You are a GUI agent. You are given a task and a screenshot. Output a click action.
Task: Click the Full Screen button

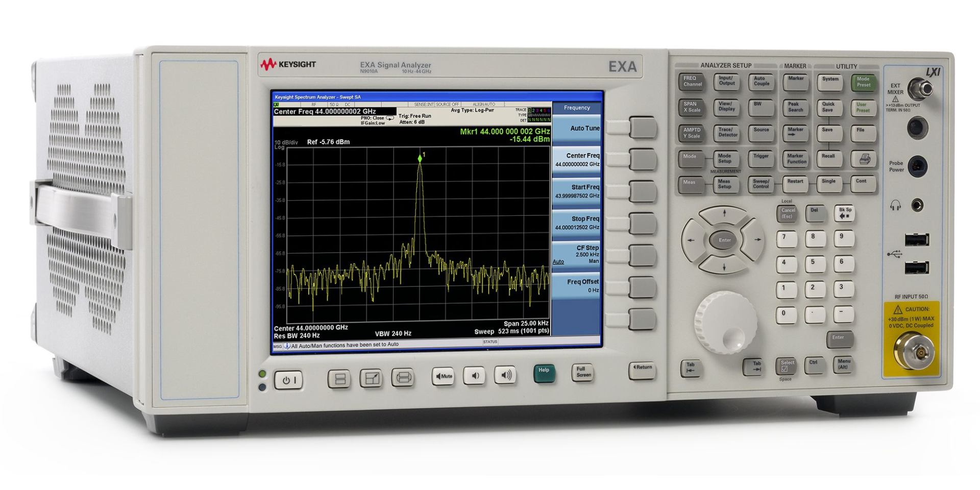point(582,373)
